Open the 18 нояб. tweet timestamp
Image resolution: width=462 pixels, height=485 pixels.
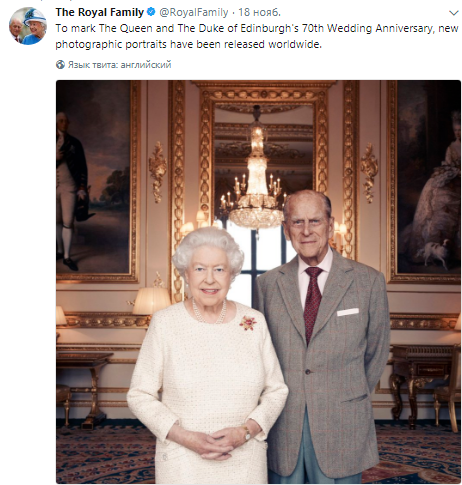[x=259, y=12]
